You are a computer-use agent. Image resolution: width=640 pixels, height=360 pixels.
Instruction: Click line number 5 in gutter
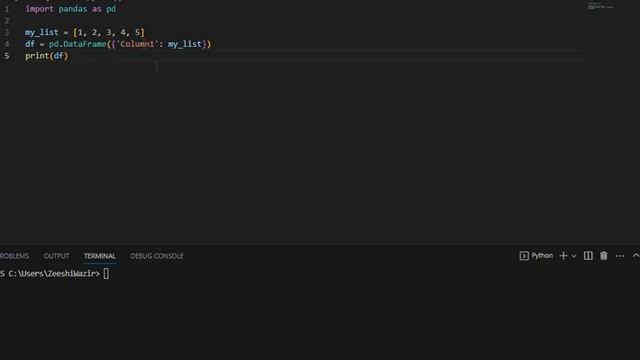(x=7, y=56)
